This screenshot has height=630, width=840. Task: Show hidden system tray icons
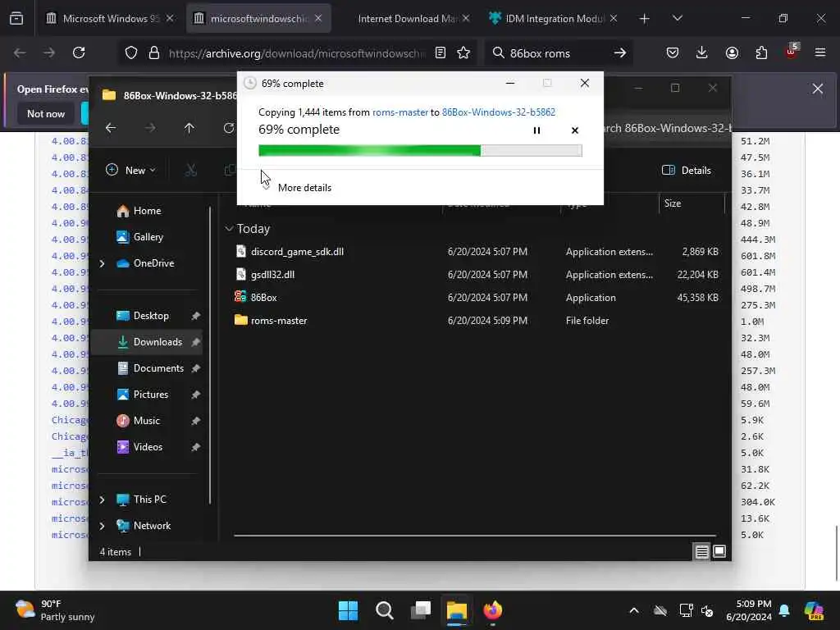click(634, 610)
